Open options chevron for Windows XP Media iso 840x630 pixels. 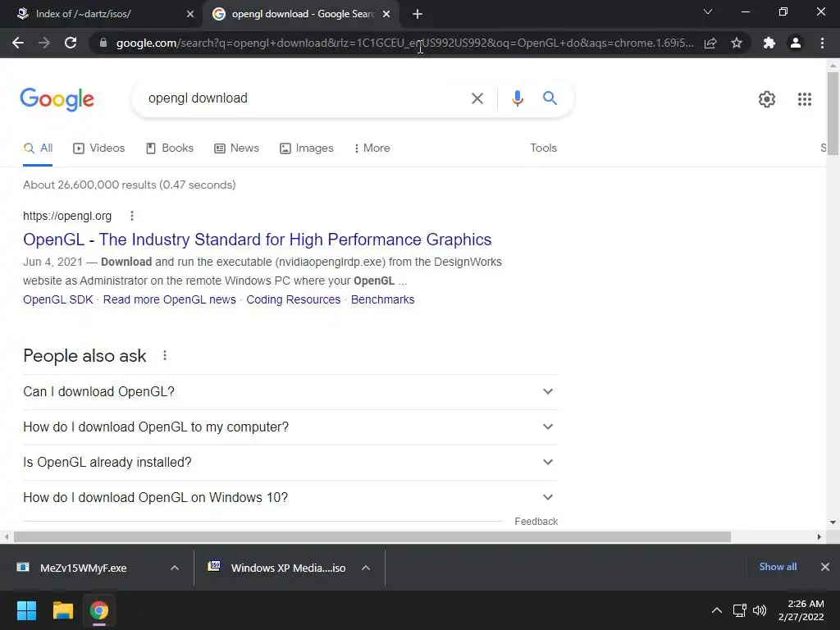coord(366,568)
